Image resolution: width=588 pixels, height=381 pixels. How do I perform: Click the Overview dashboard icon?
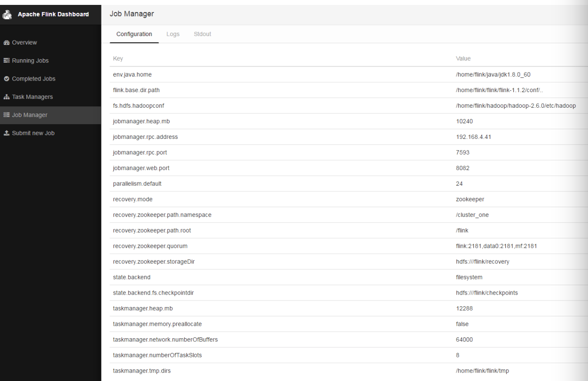coord(7,43)
